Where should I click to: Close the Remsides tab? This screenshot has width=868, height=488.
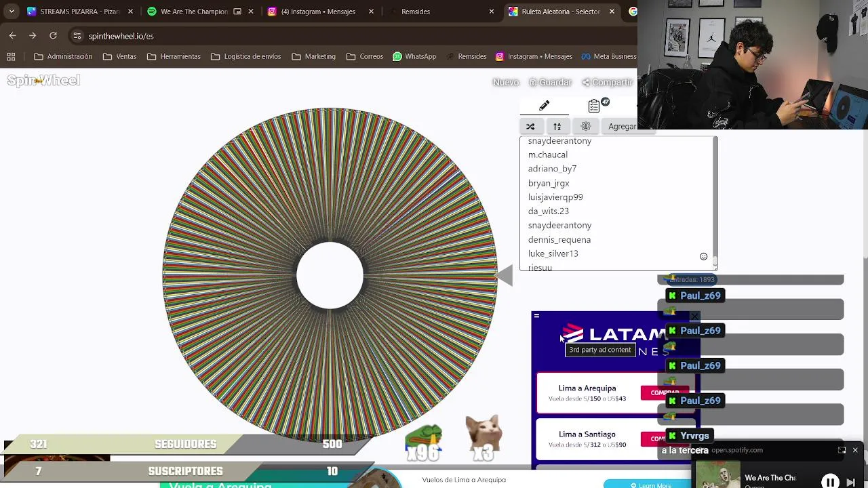[492, 12]
